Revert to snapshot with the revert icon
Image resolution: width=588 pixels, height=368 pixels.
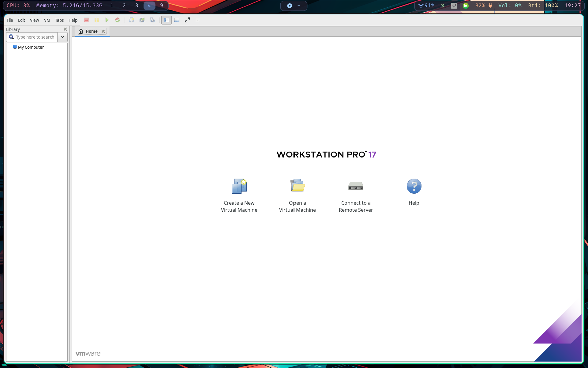(142, 20)
